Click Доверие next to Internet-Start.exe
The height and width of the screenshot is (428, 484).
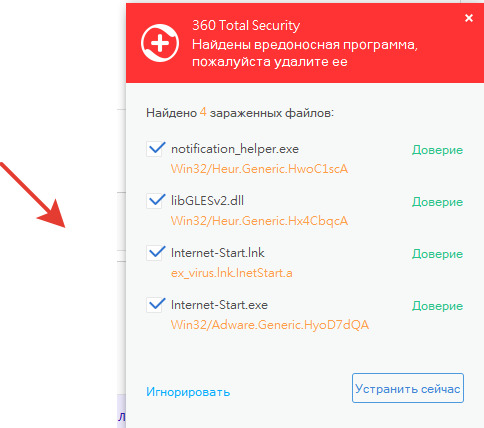click(437, 306)
